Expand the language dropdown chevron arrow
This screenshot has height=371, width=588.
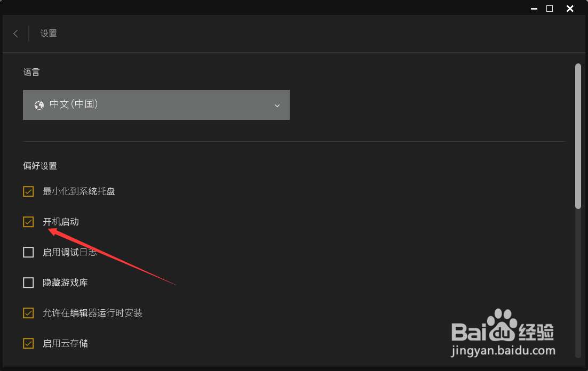[x=277, y=106]
